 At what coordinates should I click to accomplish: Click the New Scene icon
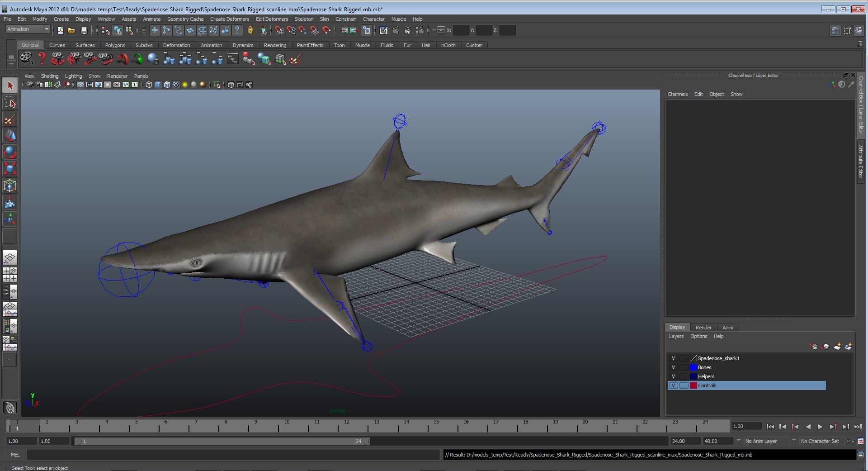60,30
